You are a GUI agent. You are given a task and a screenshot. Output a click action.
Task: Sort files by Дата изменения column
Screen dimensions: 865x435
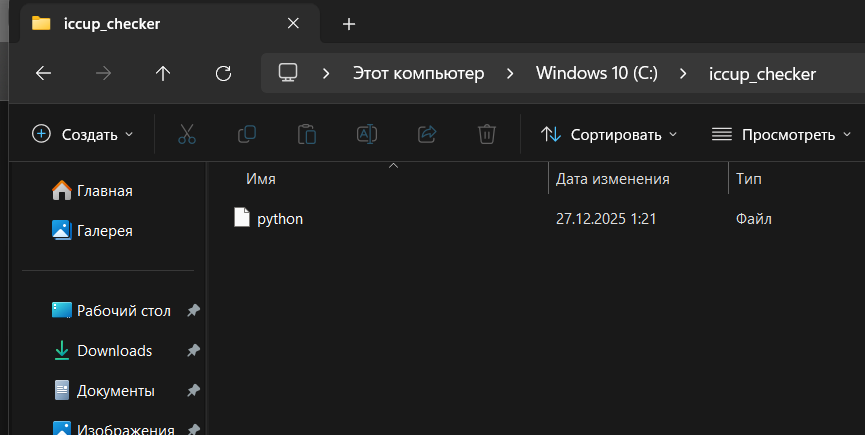tap(612, 179)
